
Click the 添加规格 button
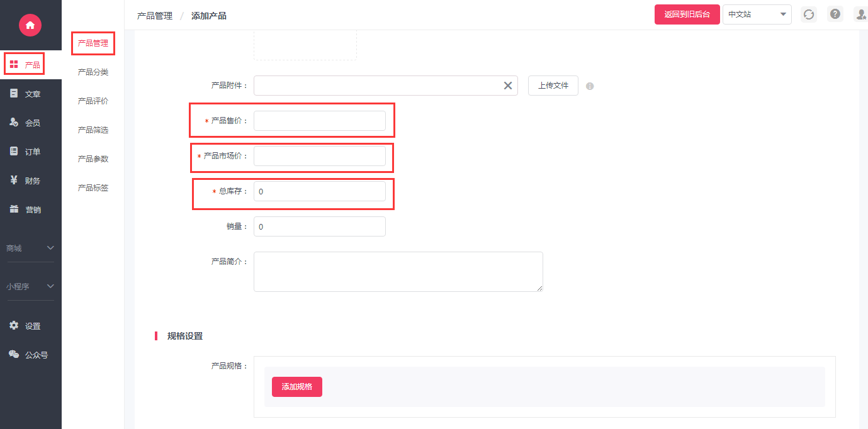point(297,387)
